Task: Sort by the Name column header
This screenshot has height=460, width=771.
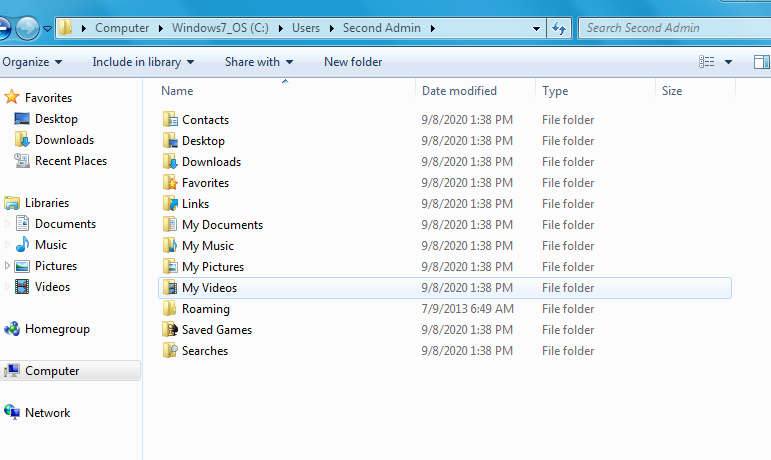Action: point(177,91)
